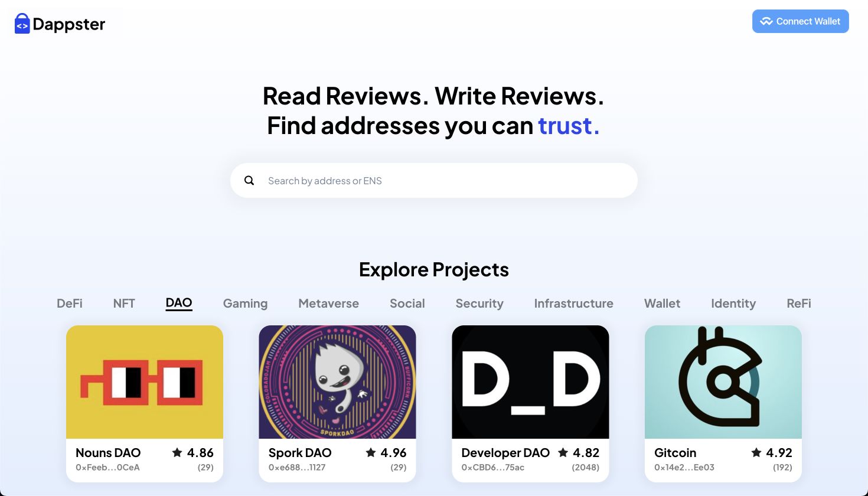Click the (29) review count under Spork DAO
This screenshot has height=496, width=868.
click(399, 468)
